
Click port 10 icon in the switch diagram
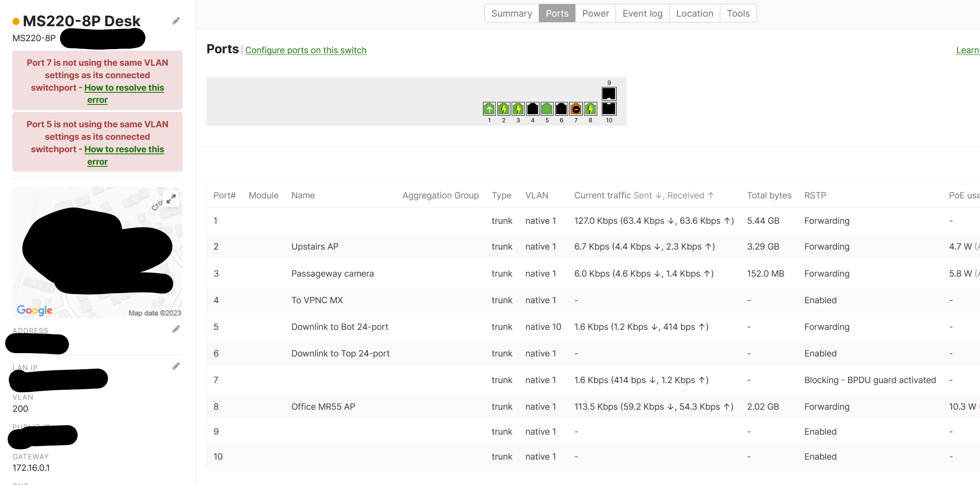[x=608, y=109]
